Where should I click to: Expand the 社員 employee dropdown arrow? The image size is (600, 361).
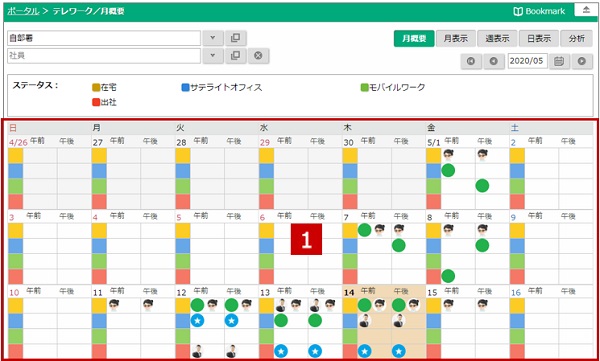click(x=213, y=56)
